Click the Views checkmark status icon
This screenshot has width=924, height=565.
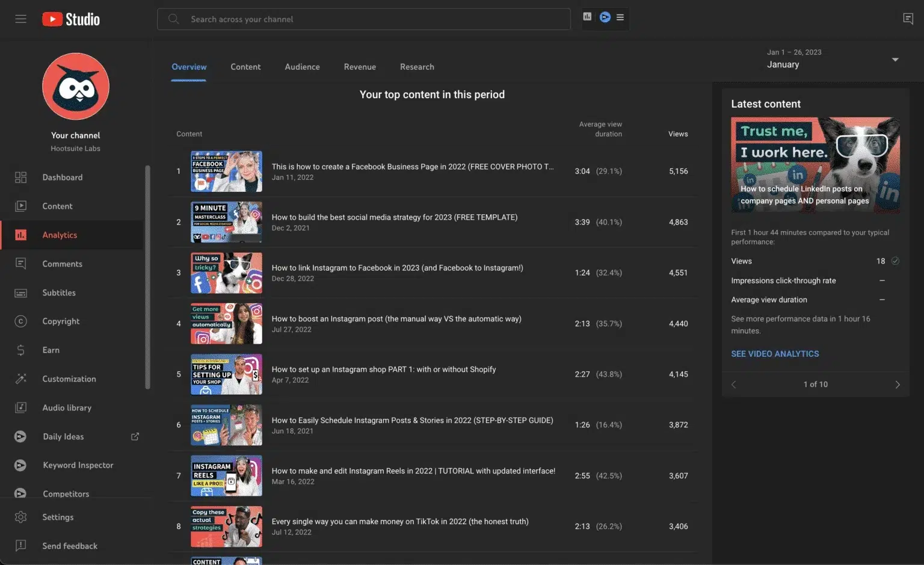895,261
